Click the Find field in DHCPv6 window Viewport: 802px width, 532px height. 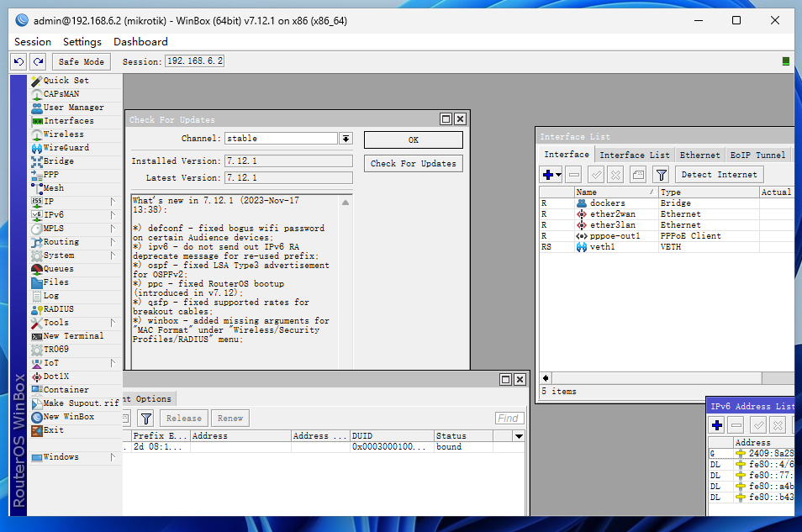click(509, 419)
